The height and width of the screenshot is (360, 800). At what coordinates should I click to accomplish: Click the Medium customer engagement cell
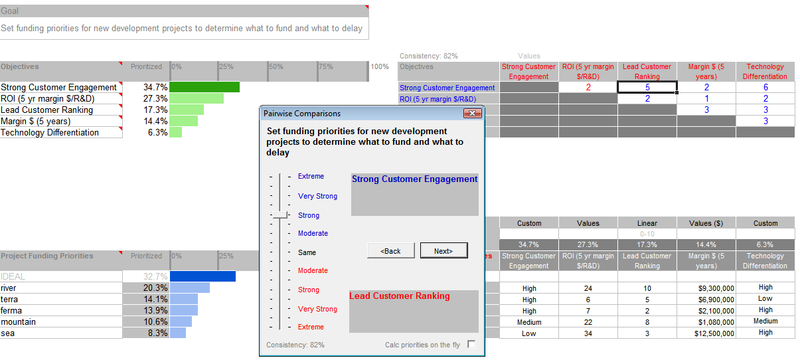[529, 322]
